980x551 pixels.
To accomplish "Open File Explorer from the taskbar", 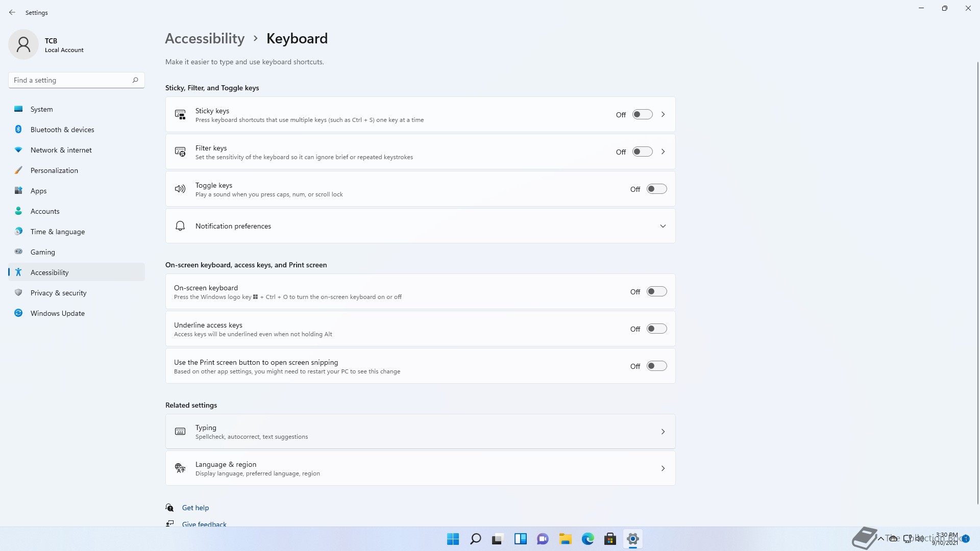I will (x=565, y=539).
